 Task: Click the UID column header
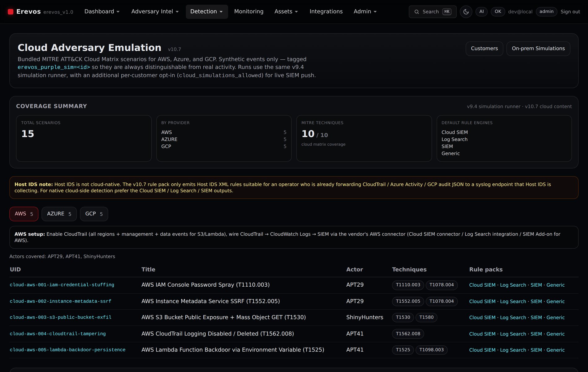pyautogui.click(x=15, y=269)
